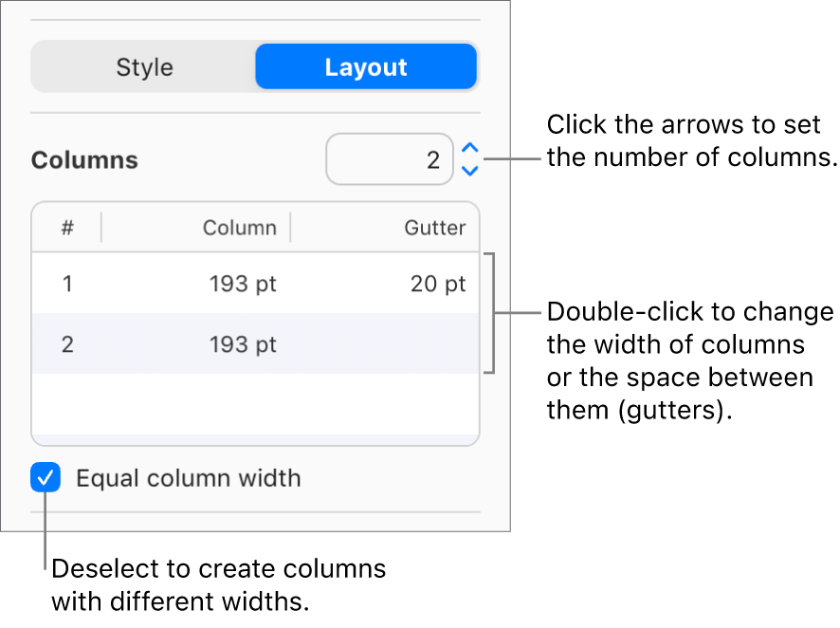Viewport: 840px width, 628px height.
Task: Click the Column header of the table
Action: pos(238,227)
